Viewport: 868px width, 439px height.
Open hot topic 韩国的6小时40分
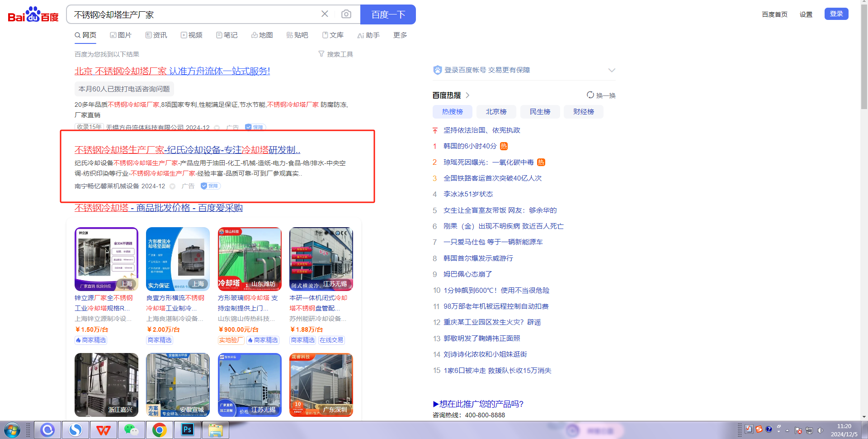(x=470, y=146)
